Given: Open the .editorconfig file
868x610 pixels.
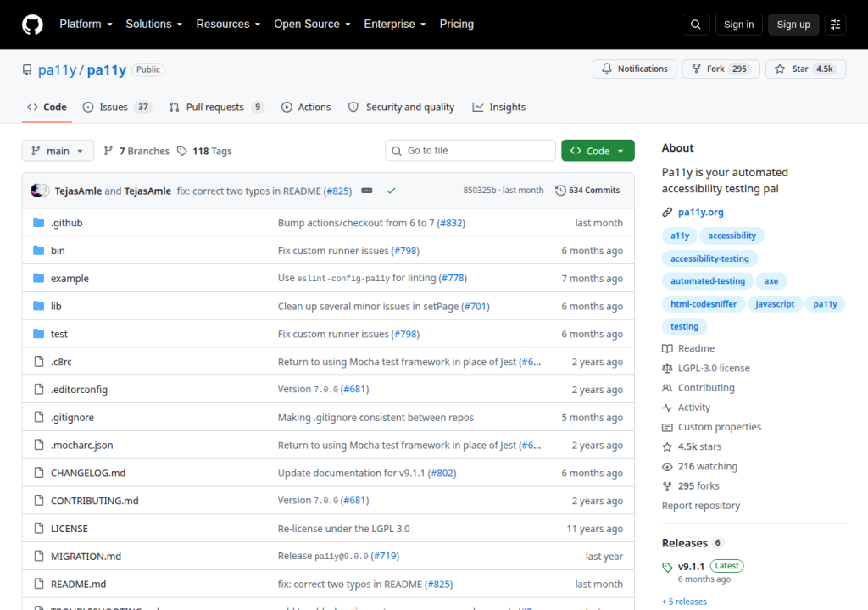Looking at the screenshot, I should tap(79, 389).
